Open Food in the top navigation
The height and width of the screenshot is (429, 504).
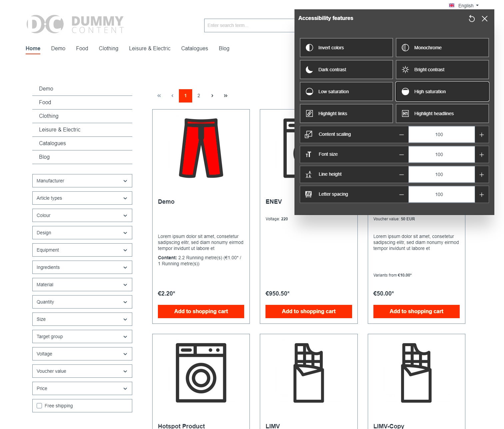coord(82,48)
